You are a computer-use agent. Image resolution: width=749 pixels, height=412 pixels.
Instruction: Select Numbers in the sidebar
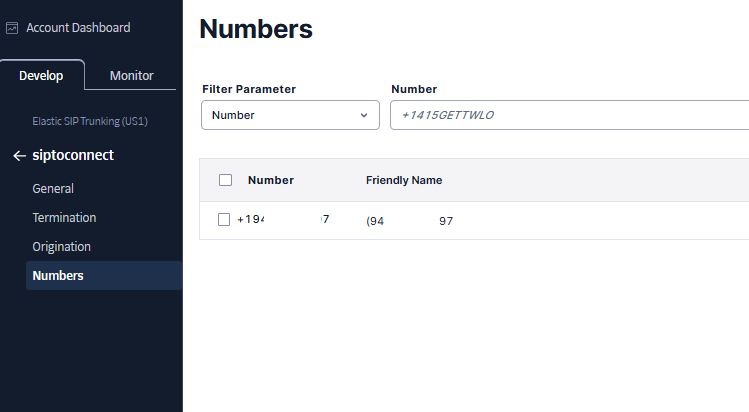104,275
